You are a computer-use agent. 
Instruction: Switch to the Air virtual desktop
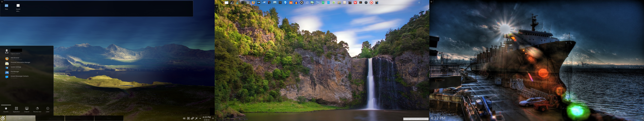click(50, 118)
